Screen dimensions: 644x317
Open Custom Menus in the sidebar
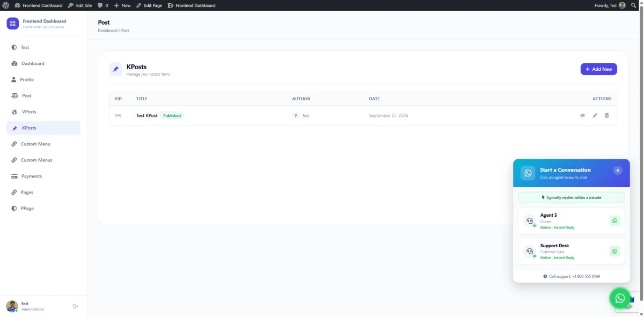coord(43,160)
